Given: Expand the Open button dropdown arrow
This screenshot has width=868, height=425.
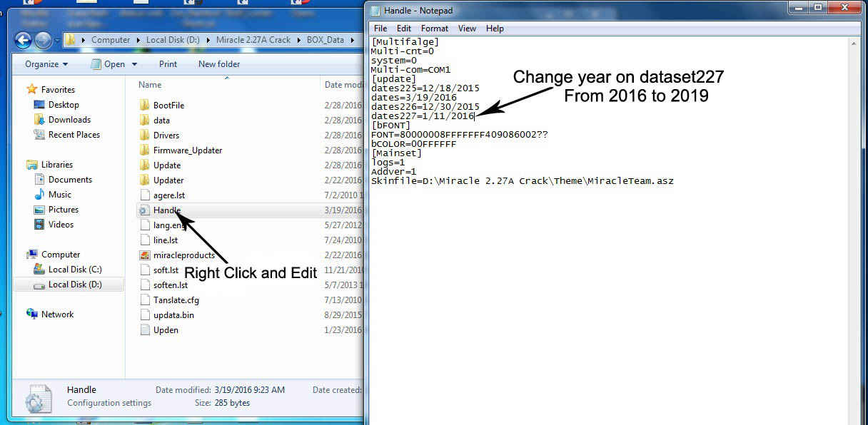Looking at the screenshot, I should pos(133,64).
